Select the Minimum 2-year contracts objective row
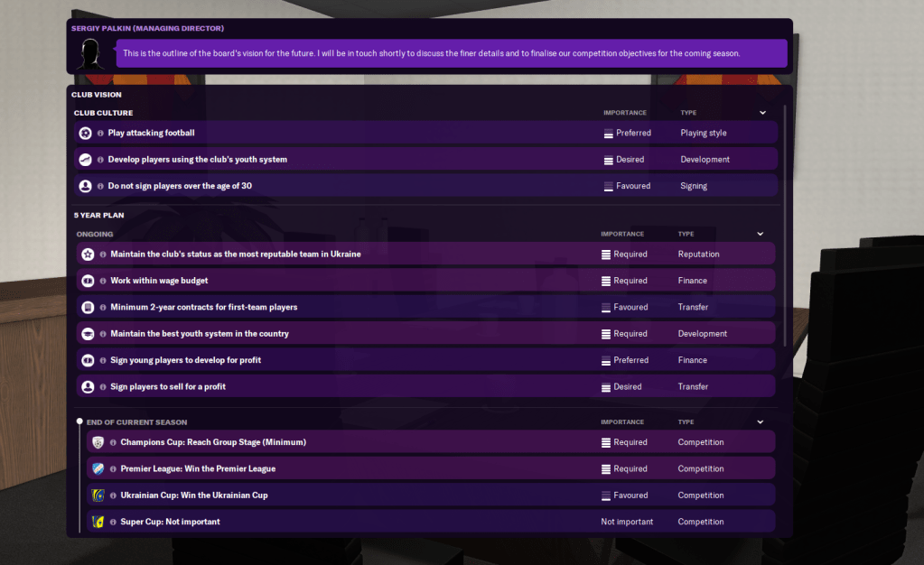Screen dimensions: 924x565 click(425, 307)
